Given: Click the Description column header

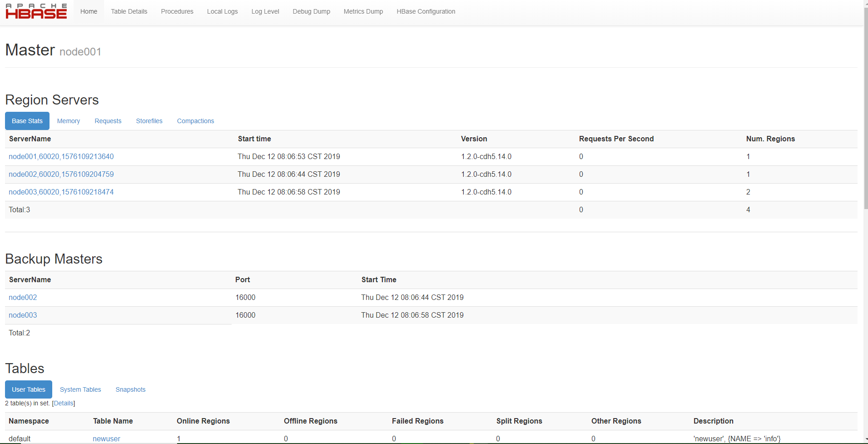Looking at the screenshot, I should click(714, 421).
